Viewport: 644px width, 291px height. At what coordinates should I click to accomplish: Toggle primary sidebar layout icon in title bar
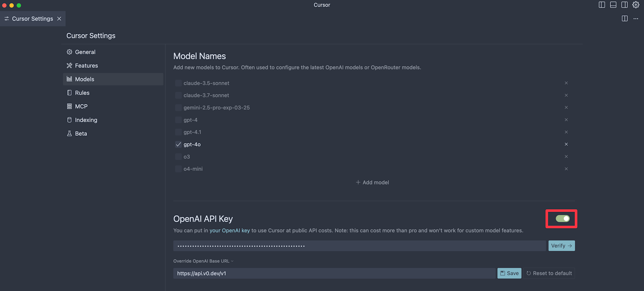click(602, 5)
